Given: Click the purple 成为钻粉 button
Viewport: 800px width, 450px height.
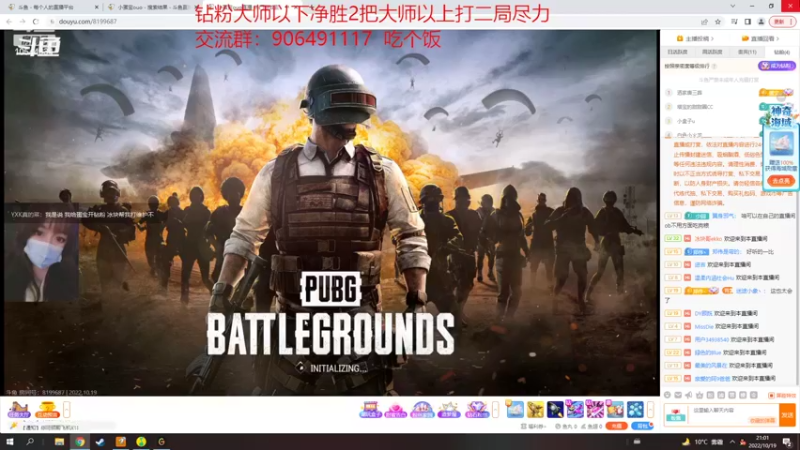Looking at the screenshot, I should 777,66.
